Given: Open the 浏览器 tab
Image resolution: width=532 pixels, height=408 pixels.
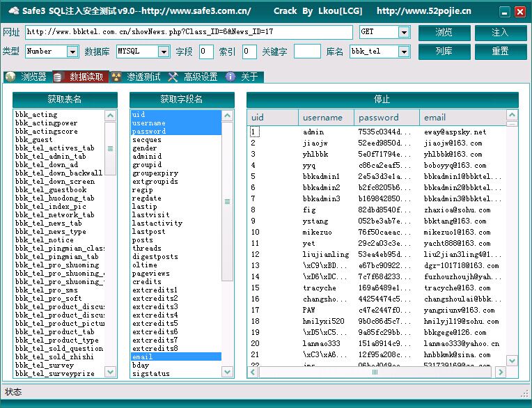Looking at the screenshot, I should (27, 77).
